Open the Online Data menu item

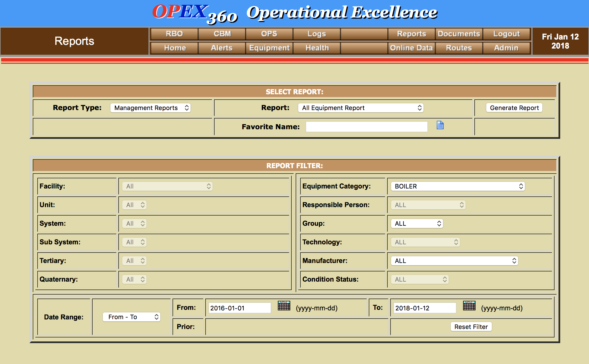[x=411, y=48]
